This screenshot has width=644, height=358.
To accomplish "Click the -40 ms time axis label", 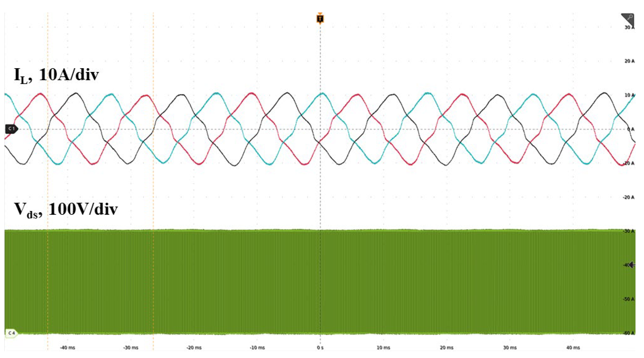I will click(x=68, y=348).
